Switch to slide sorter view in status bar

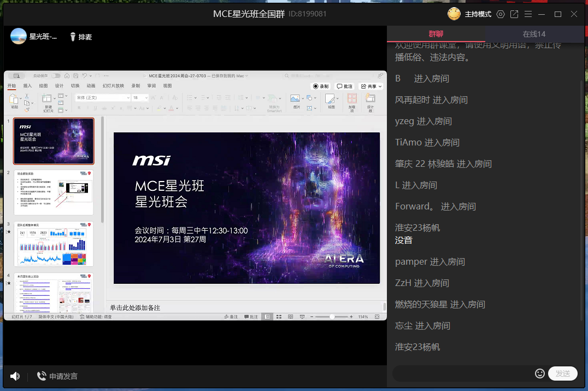[x=278, y=317]
